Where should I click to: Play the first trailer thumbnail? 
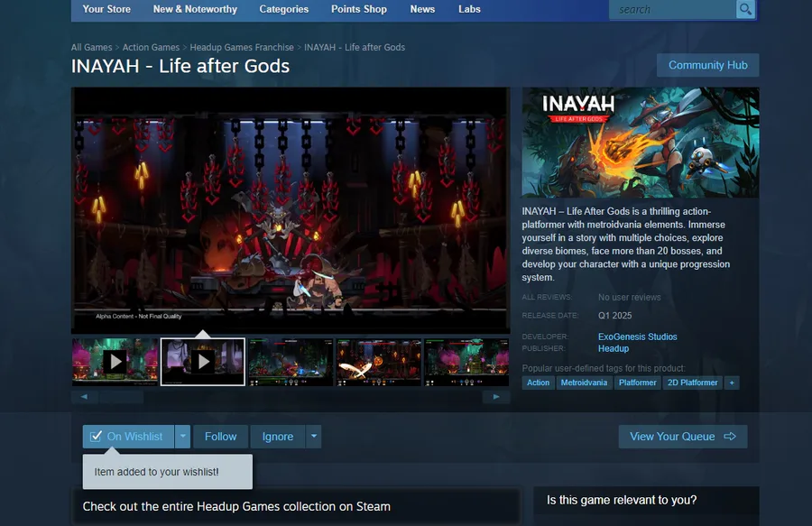(x=115, y=362)
